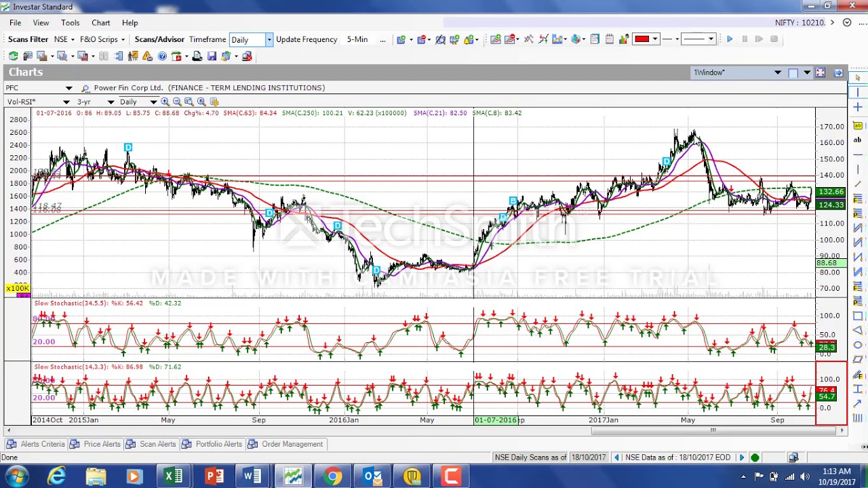This screenshot has width=868, height=488.
Task: Click the save floppy-disk icon
Action: pos(212,56)
